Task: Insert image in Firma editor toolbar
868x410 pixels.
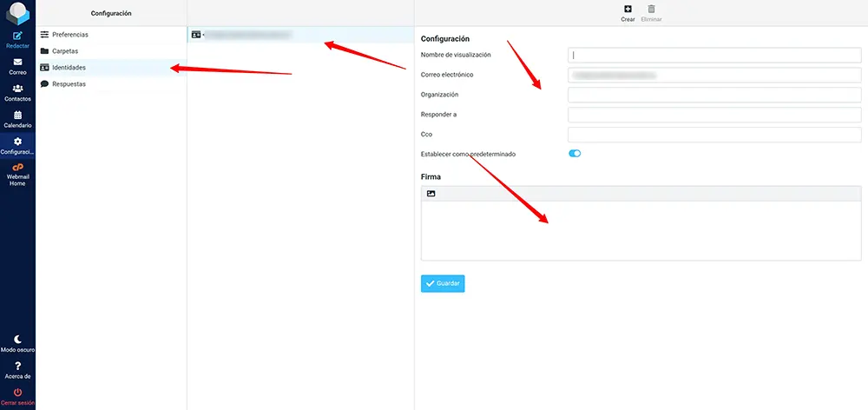Action: click(431, 194)
